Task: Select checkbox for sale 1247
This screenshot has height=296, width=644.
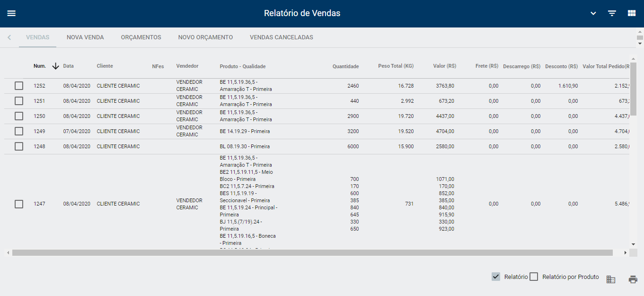Action: (19, 204)
